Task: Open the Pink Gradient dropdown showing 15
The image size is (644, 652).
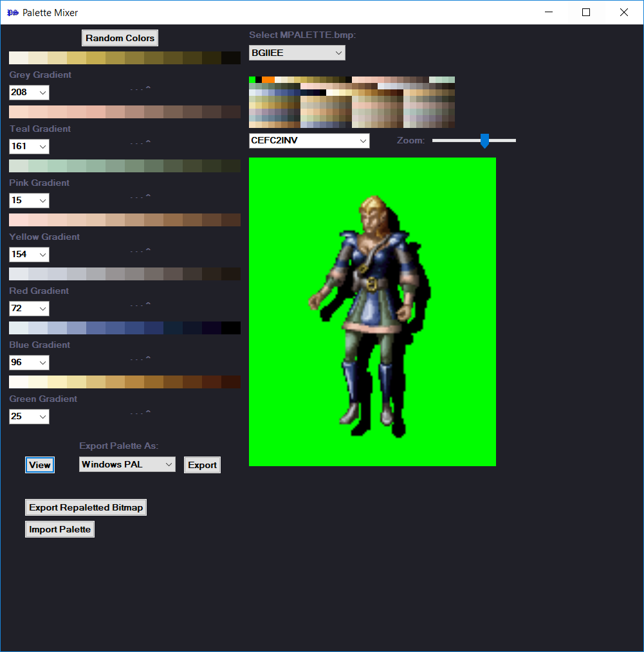Action: pos(29,201)
